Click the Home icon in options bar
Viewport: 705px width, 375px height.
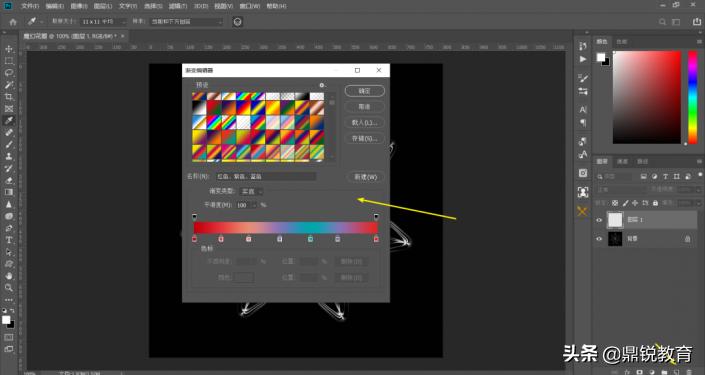pos(13,22)
